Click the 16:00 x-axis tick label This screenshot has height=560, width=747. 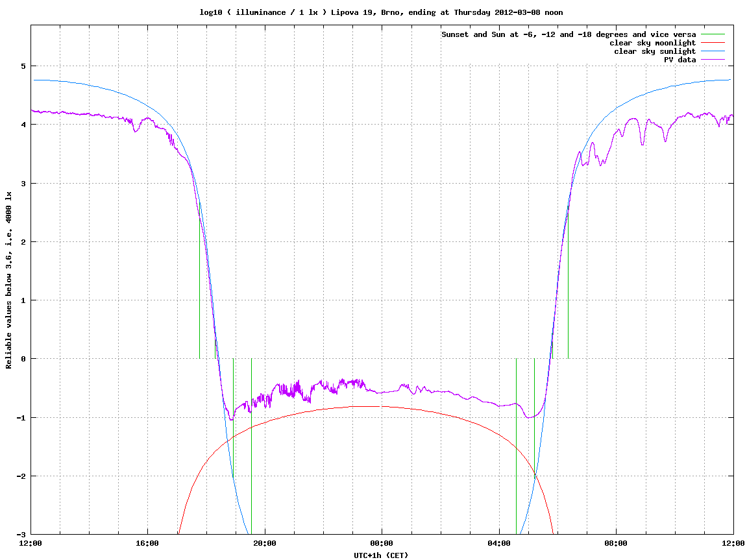147,543
